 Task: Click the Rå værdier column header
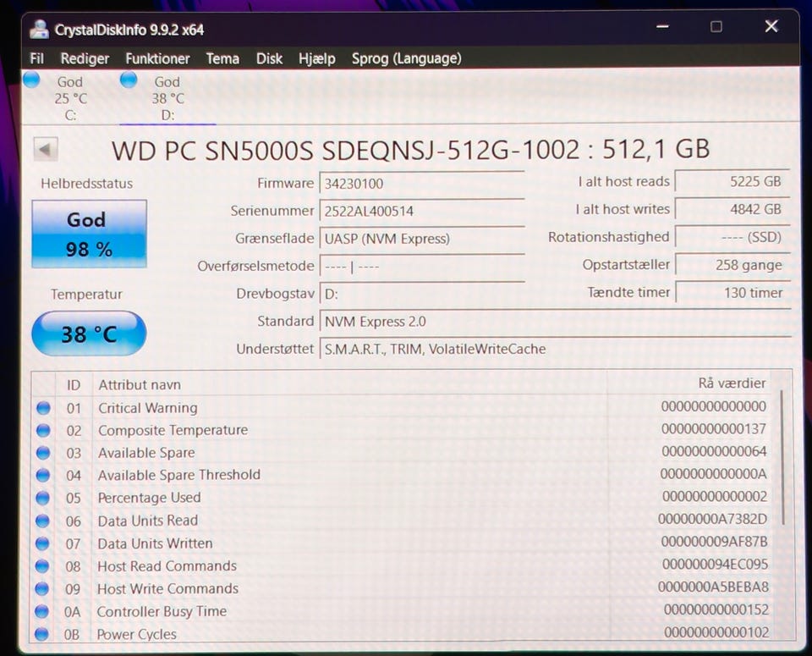coord(731,383)
